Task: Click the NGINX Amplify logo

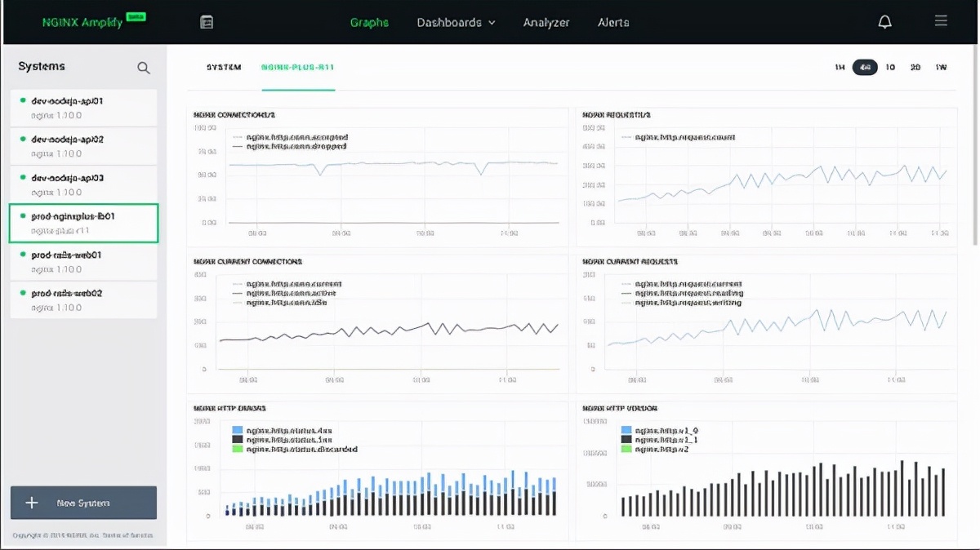Action: click(x=82, y=22)
